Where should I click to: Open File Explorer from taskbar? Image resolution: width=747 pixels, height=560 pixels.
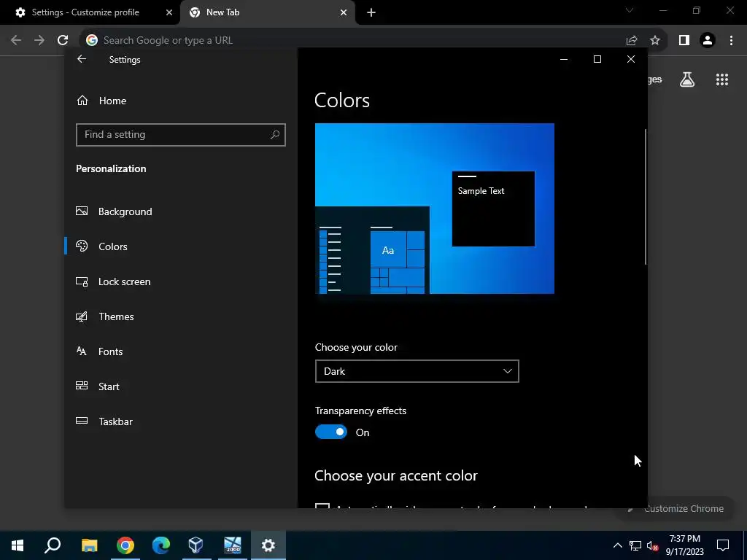pyautogui.click(x=89, y=545)
